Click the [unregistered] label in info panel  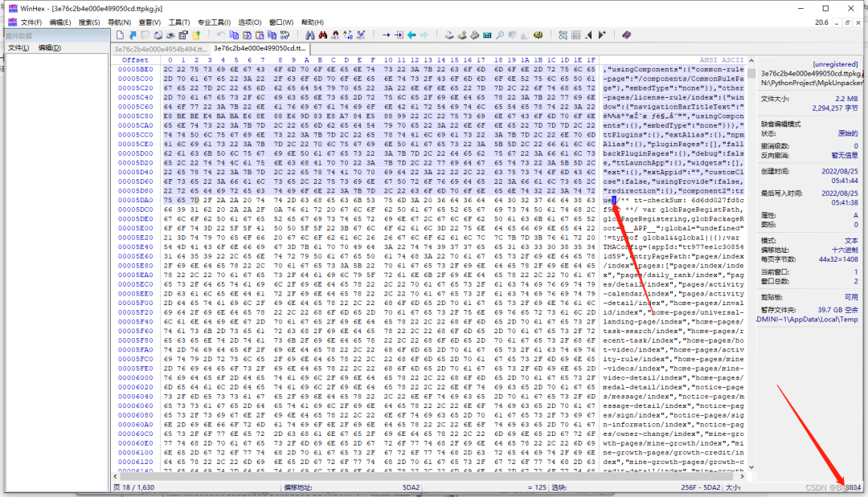tap(835, 64)
